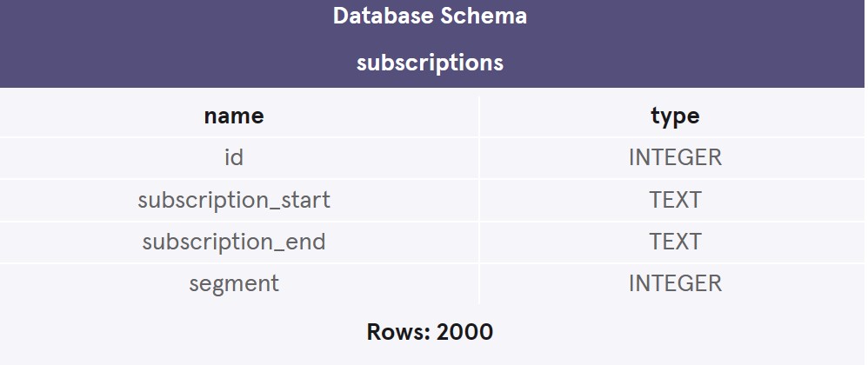Select the id field name cell
Viewport: 868px width, 365px height.
233,157
